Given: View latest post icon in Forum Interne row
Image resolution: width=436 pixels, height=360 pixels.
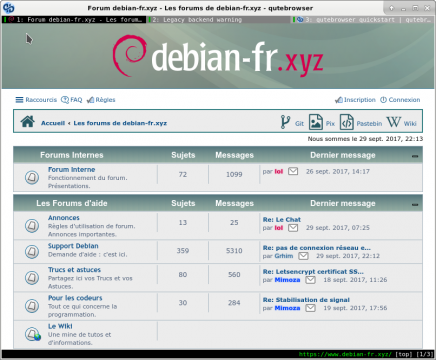Looking at the screenshot, I should pyautogui.click(x=293, y=171).
